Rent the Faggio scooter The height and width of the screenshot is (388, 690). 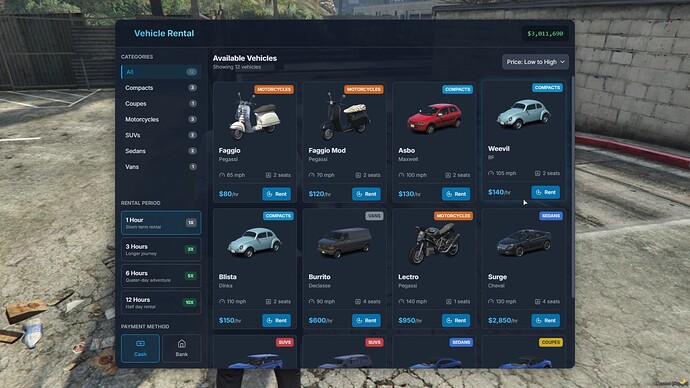coord(276,194)
